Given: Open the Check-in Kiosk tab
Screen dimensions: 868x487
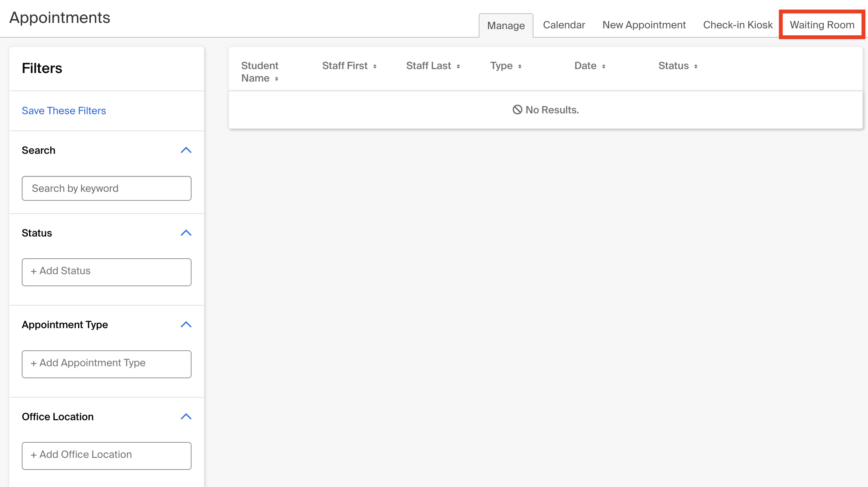Looking at the screenshot, I should click(x=738, y=25).
